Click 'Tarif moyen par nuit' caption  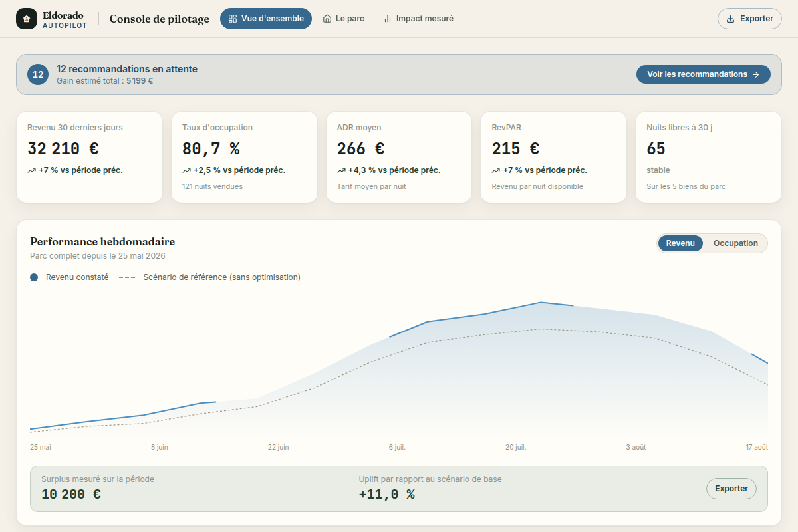pos(372,186)
